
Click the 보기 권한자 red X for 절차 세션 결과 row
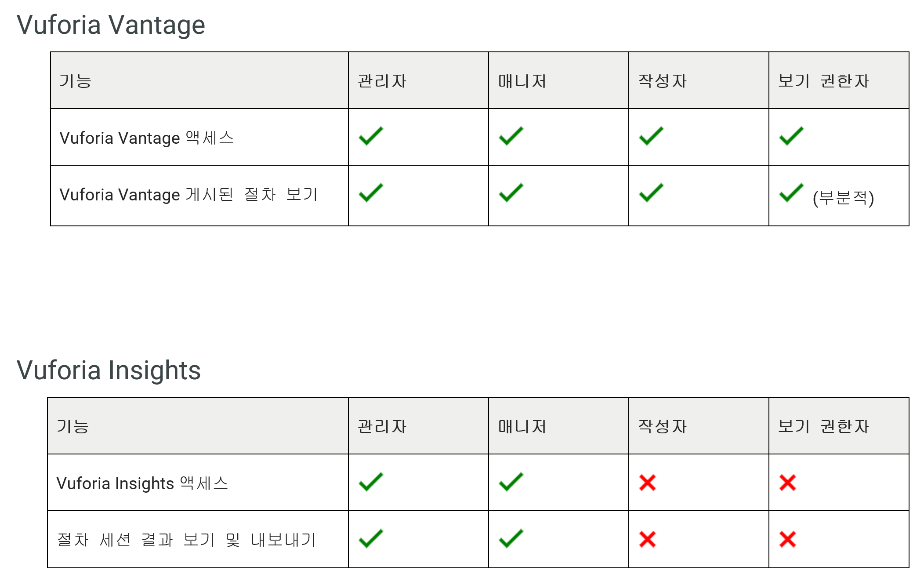(x=787, y=539)
